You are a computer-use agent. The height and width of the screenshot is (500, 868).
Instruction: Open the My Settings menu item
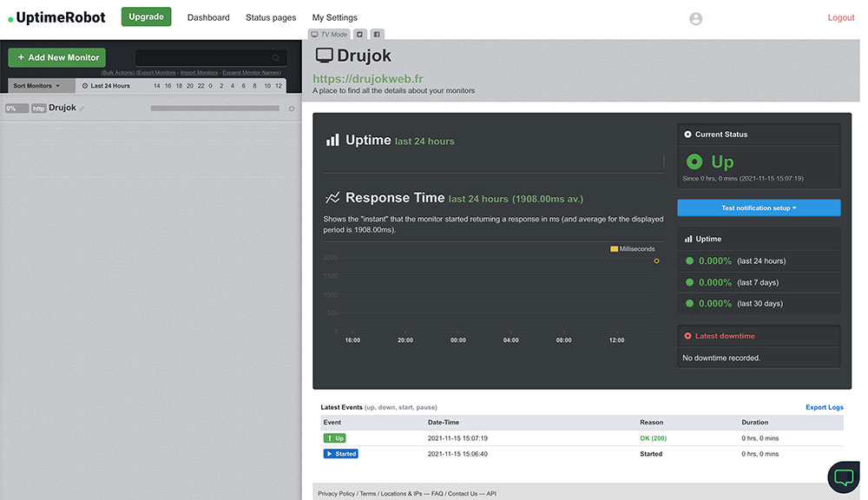[x=334, y=17]
